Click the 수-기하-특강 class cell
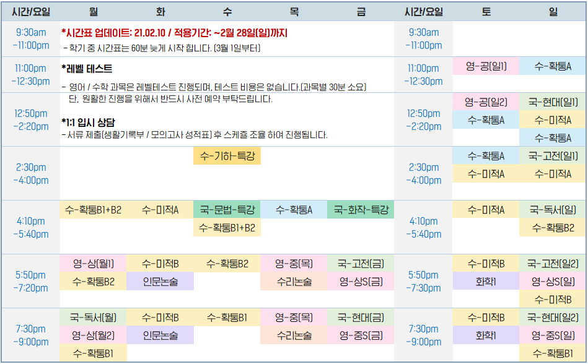This screenshot has width=588, height=364. 227,157
